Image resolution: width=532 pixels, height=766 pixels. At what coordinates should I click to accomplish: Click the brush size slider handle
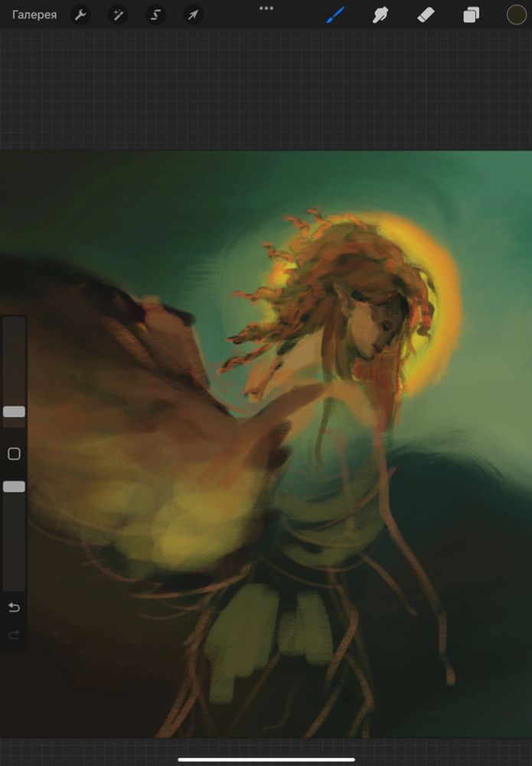[14, 411]
